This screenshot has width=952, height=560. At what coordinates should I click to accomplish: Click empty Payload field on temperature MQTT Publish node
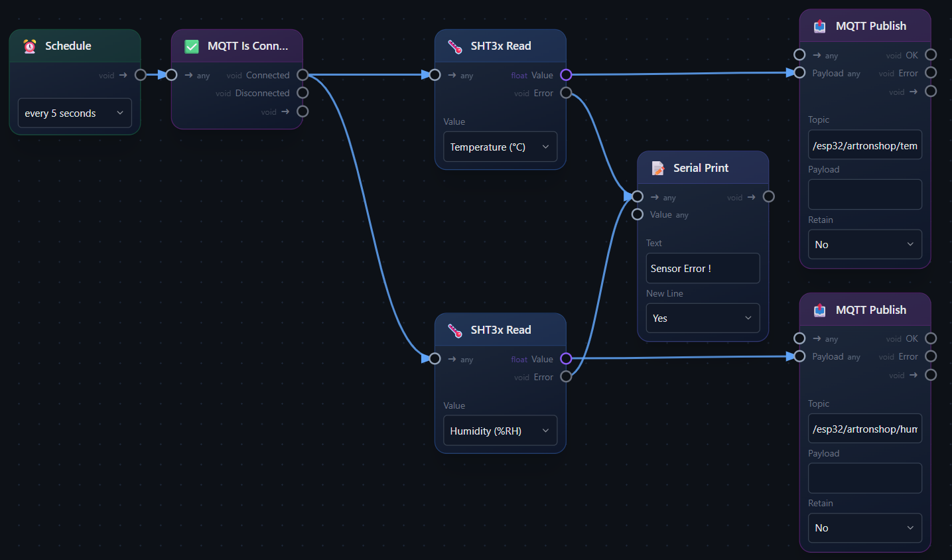pos(865,194)
